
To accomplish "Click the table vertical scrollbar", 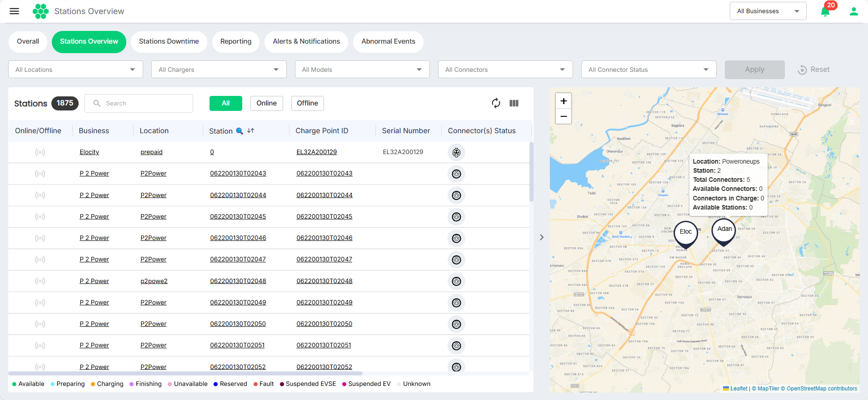I will 531,172.
